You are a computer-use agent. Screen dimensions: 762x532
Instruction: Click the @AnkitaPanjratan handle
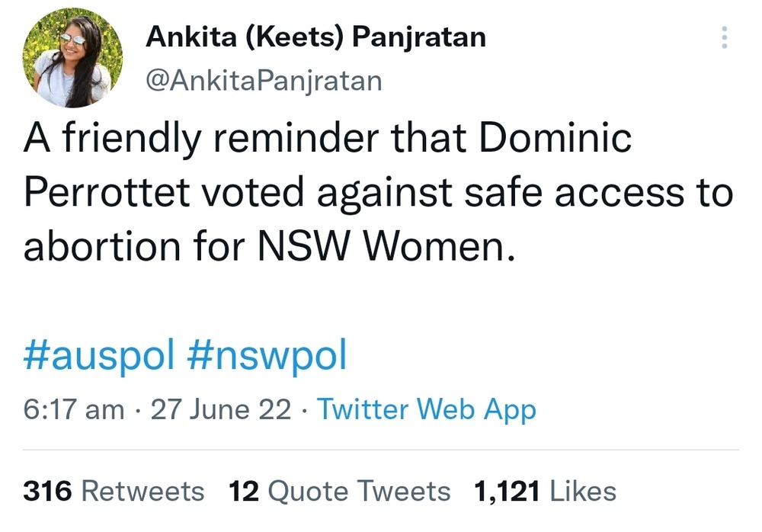pyautogui.click(x=264, y=79)
